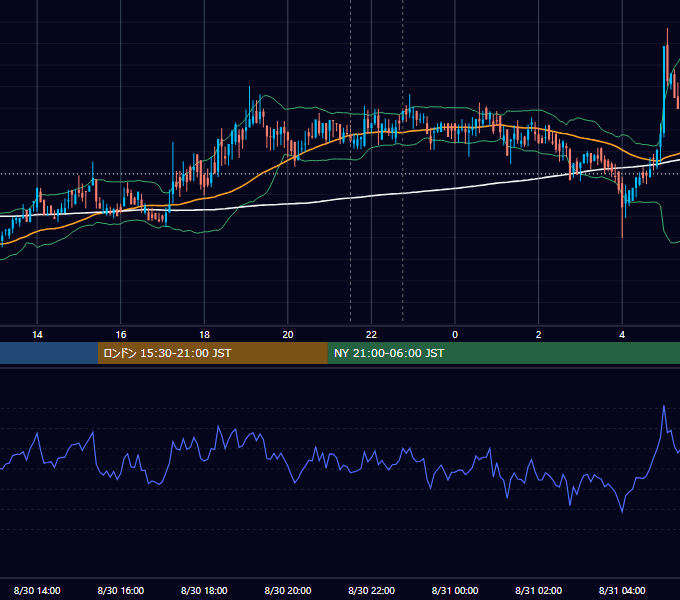Click the 8/30 16:00 date label
The width and height of the screenshot is (680, 600).
coord(121,590)
